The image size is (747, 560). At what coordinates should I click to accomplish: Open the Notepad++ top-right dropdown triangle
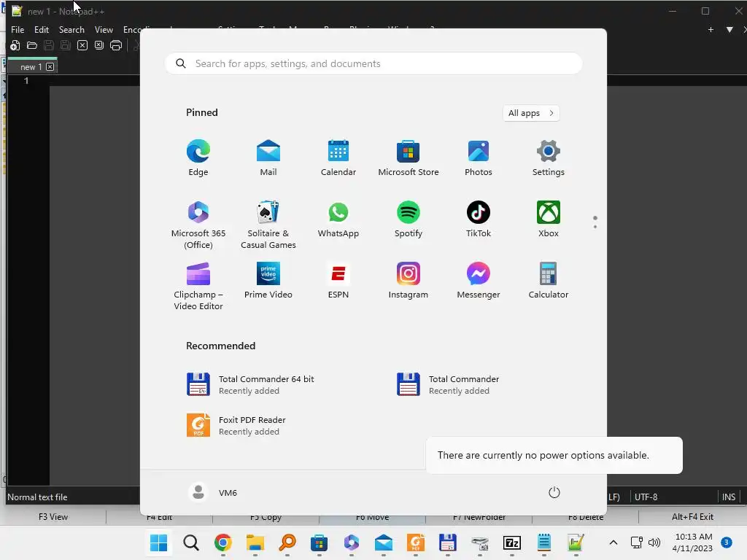(x=729, y=29)
